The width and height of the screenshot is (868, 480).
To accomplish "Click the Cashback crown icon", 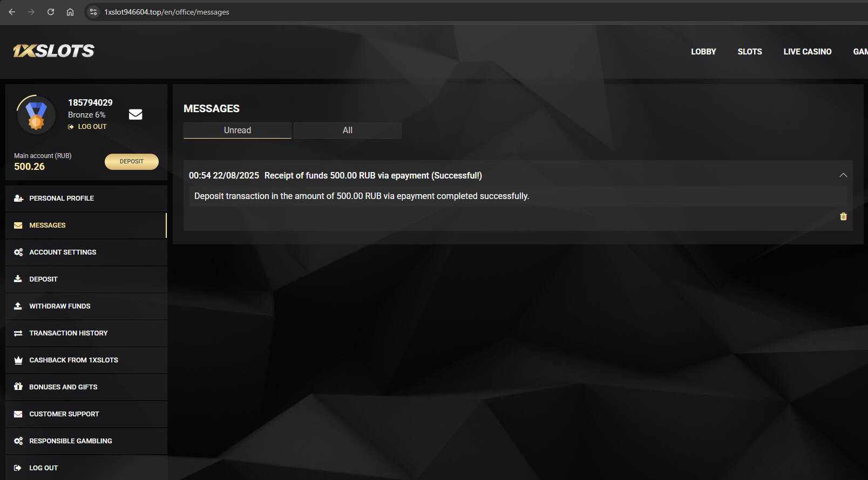I will tap(18, 360).
